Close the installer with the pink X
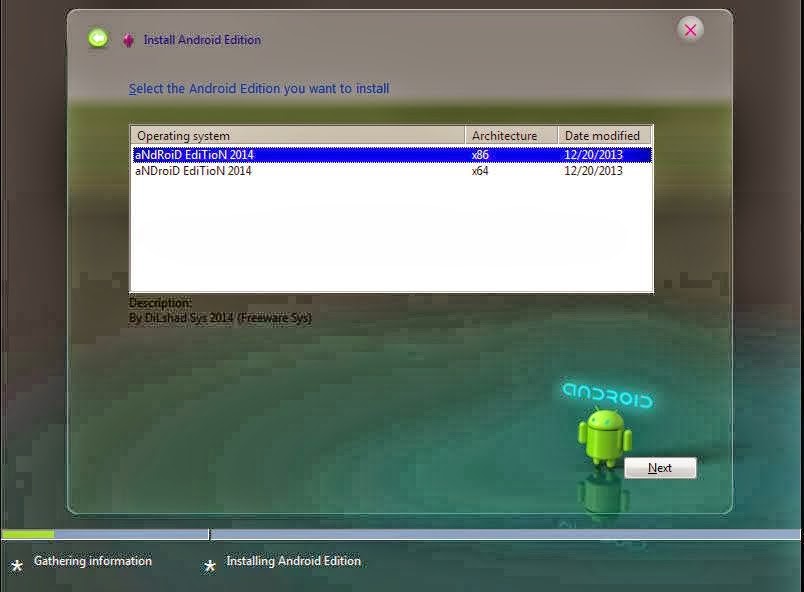 point(690,29)
